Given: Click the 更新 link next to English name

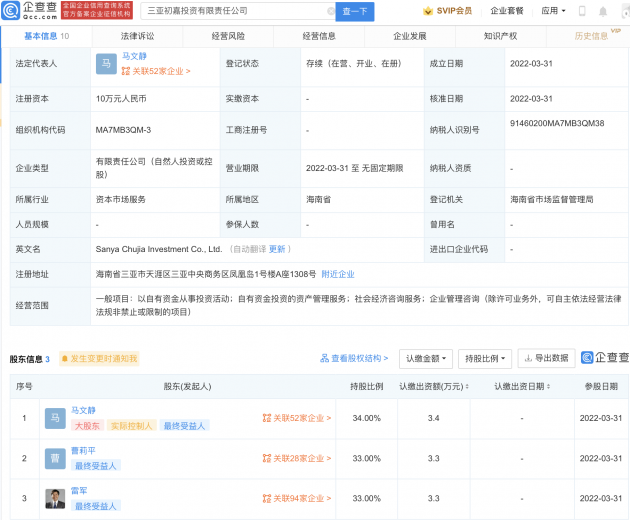Looking at the screenshot, I should coord(277,249).
